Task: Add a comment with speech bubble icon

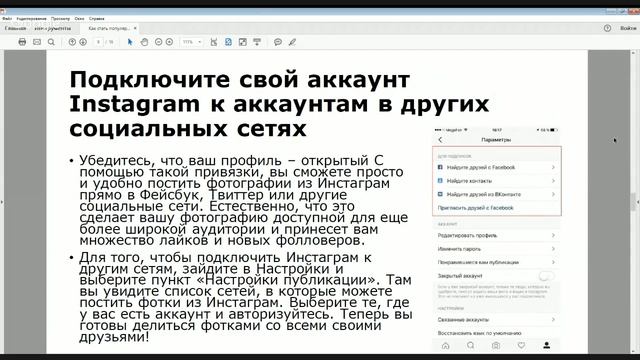Action: (278, 42)
